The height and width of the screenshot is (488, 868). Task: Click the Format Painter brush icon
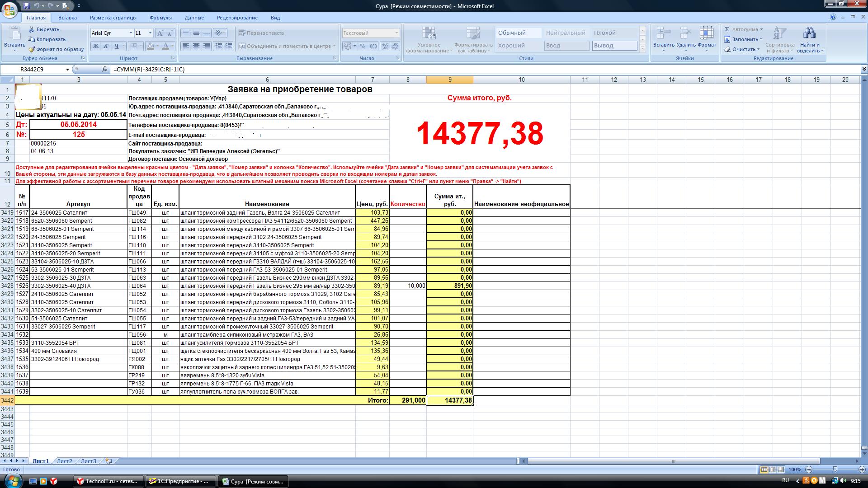pyautogui.click(x=32, y=49)
